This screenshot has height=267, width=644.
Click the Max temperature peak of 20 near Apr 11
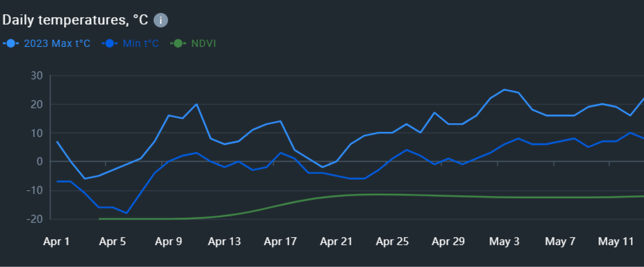[196, 104]
